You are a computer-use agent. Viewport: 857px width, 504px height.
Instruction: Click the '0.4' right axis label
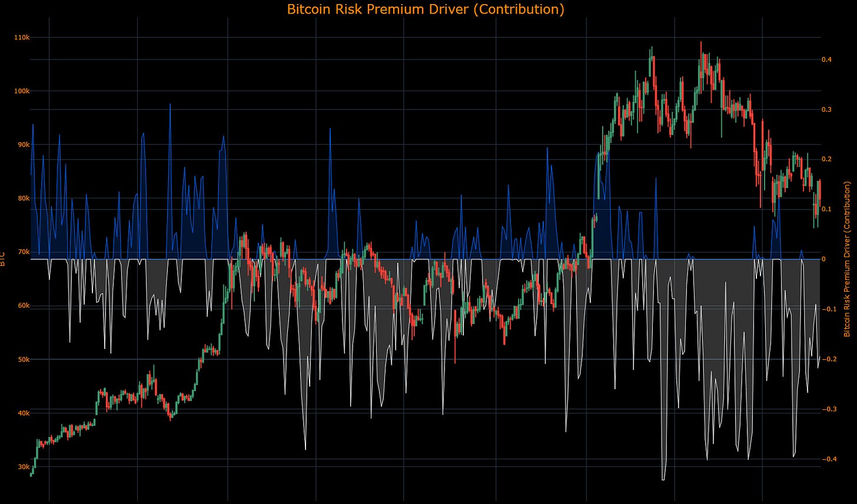coord(827,59)
